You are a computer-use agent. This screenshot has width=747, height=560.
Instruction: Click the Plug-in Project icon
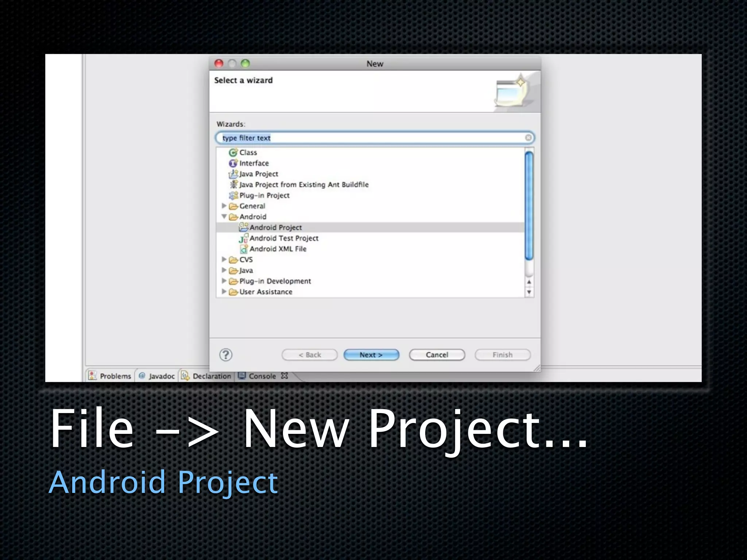tap(233, 195)
